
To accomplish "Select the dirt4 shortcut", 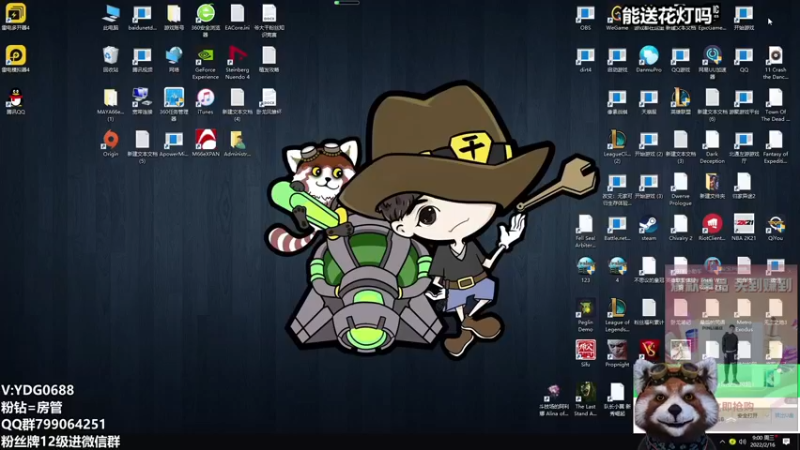I will tap(585, 59).
